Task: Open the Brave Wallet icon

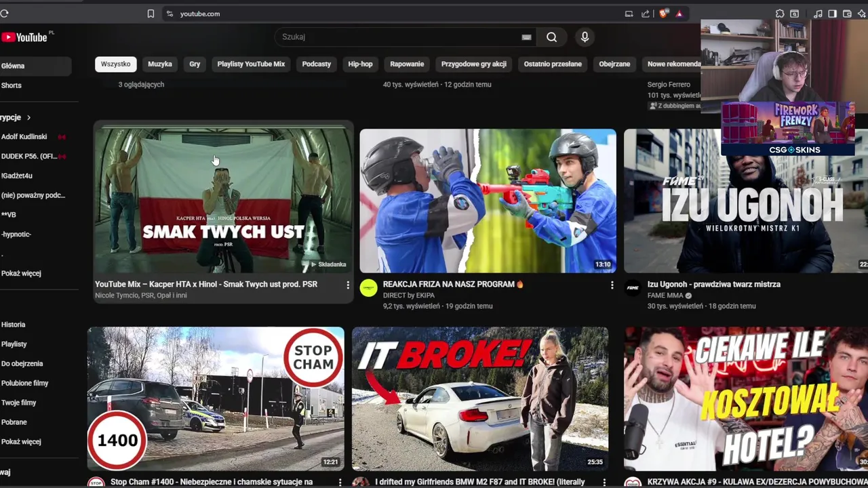Action: (x=847, y=14)
